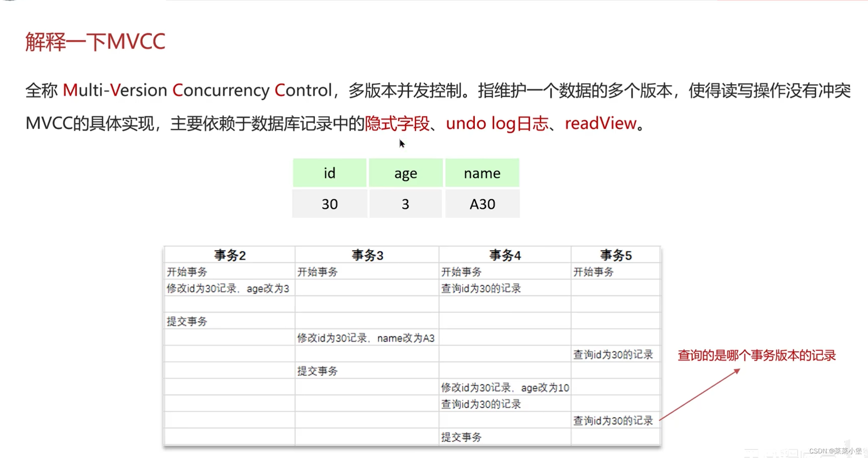
Task: Click the green name column header
Action: (x=482, y=173)
